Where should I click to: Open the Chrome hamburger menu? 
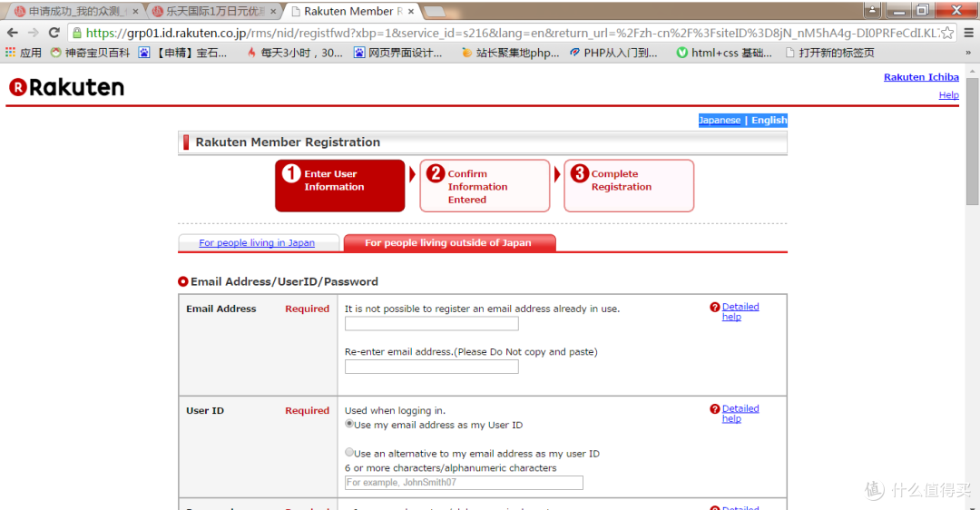click(x=968, y=33)
